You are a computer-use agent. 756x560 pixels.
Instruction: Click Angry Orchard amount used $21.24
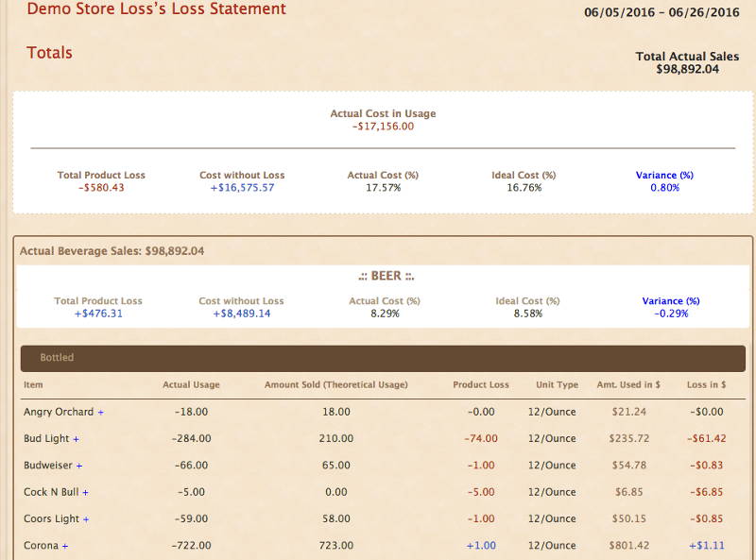[628, 412]
